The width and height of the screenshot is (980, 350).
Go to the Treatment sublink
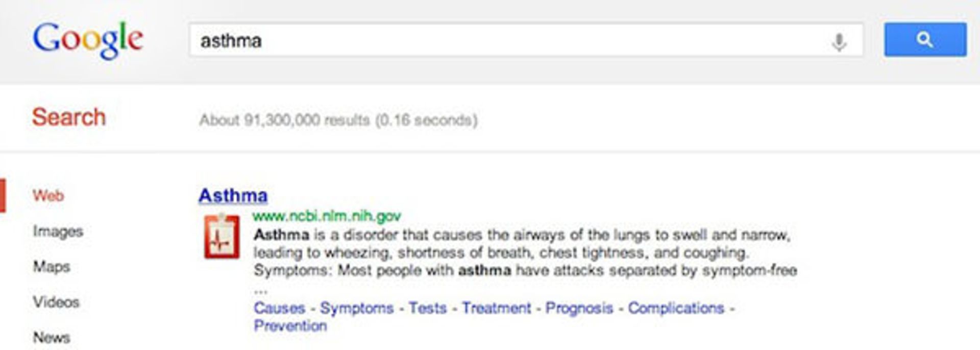click(x=497, y=308)
